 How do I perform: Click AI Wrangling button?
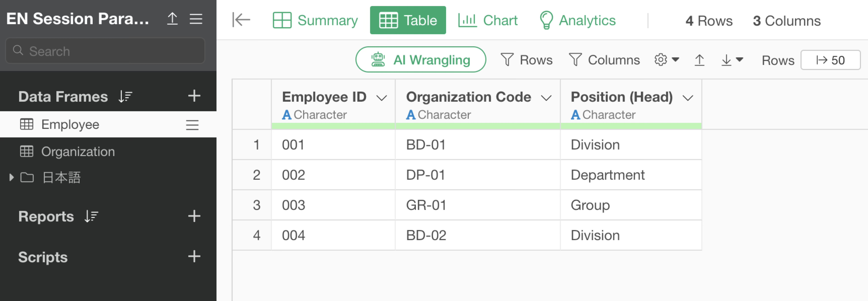point(420,60)
